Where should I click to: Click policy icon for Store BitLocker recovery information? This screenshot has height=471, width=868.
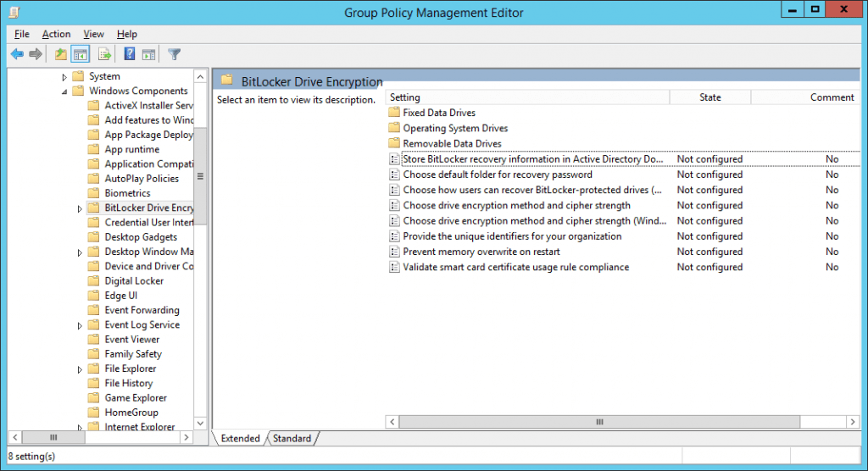pyautogui.click(x=394, y=159)
